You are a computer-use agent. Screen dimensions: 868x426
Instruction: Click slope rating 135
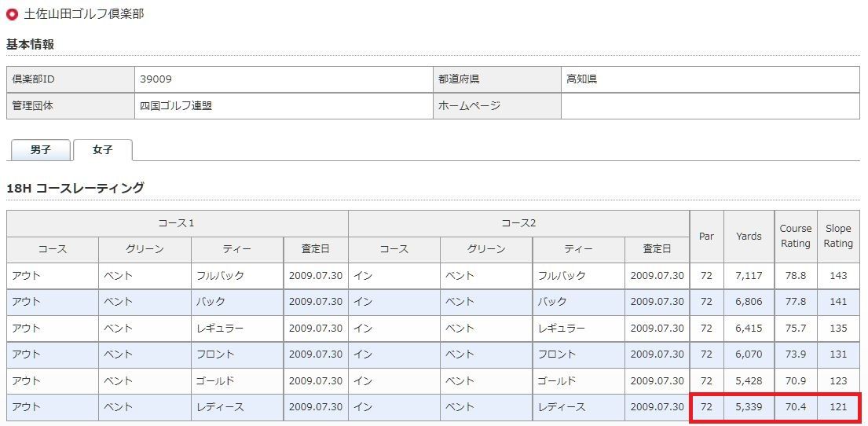click(x=838, y=328)
